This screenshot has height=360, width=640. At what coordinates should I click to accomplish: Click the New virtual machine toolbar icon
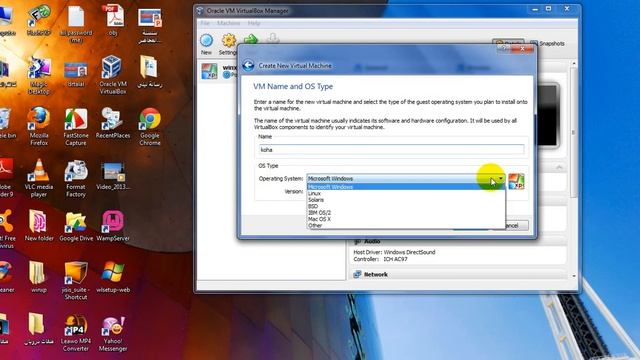(x=207, y=41)
